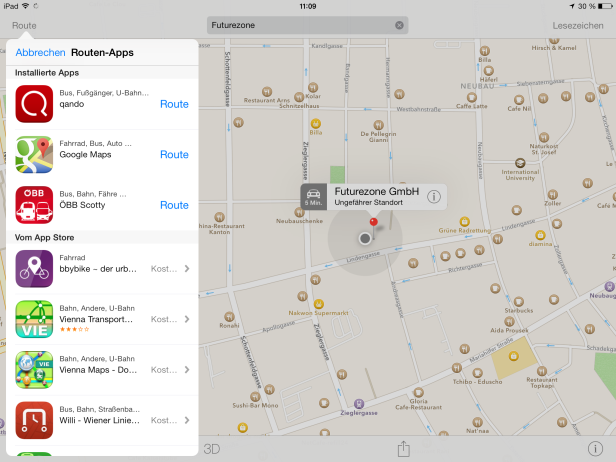This screenshot has height=462, width=616.
Task: Tap the Häferl cafe marker
Action: coord(488,70)
